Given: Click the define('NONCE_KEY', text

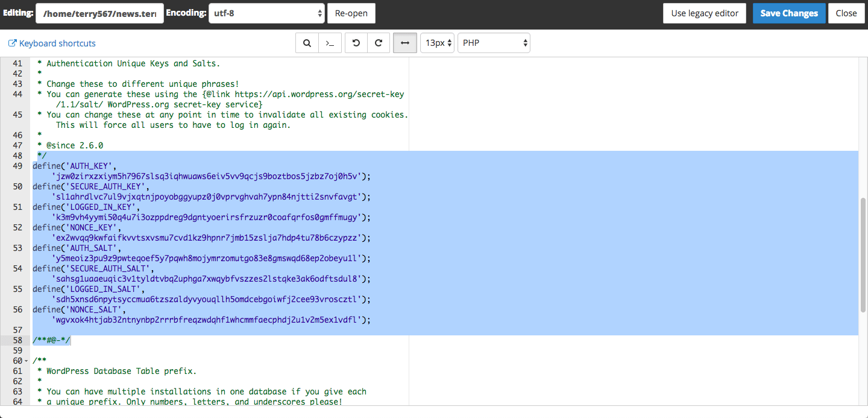Looking at the screenshot, I should 77,227.
